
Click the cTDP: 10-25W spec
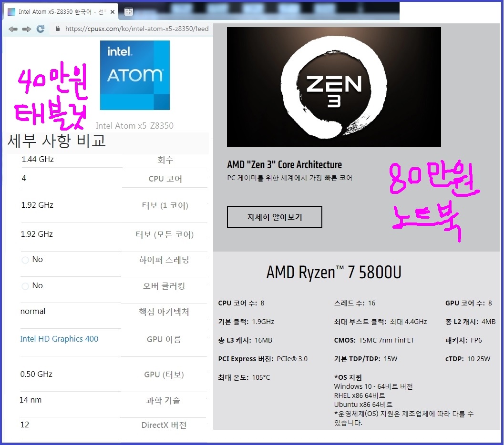(468, 359)
